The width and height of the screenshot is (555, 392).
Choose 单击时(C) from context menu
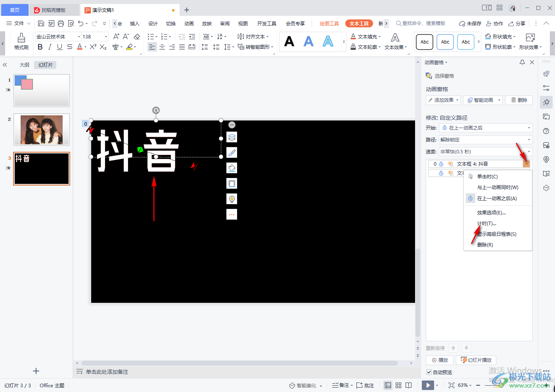click(487, 177)
